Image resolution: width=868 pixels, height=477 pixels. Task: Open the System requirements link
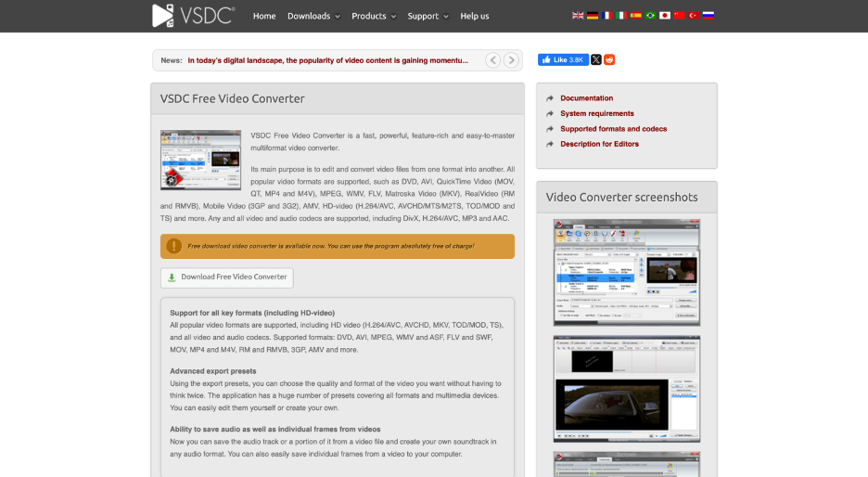point(596,113)
